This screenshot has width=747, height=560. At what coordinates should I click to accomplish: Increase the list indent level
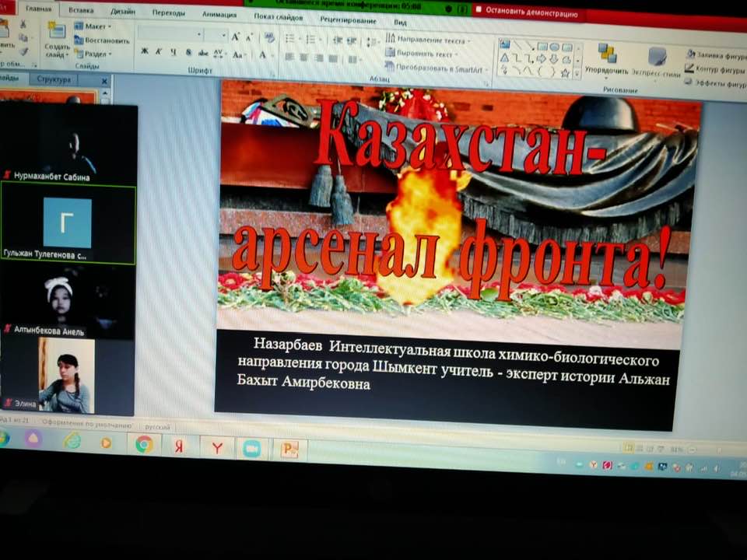coord(352,41)
